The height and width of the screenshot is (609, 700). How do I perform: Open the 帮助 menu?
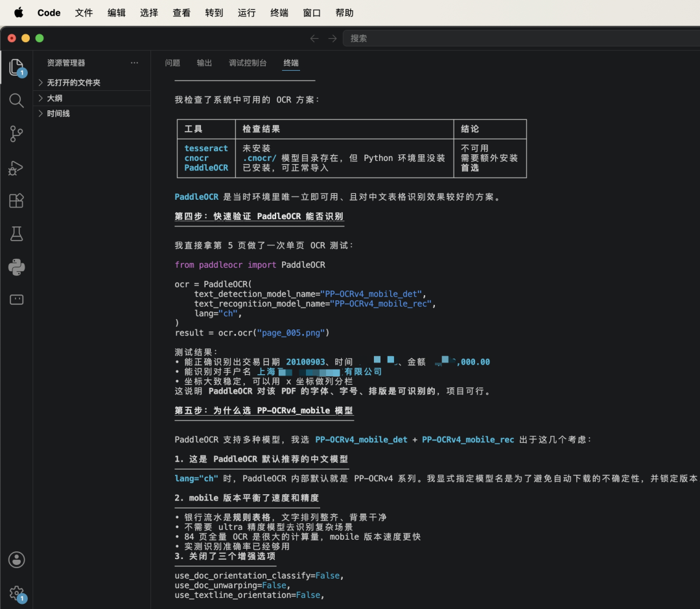pos(345,12)
